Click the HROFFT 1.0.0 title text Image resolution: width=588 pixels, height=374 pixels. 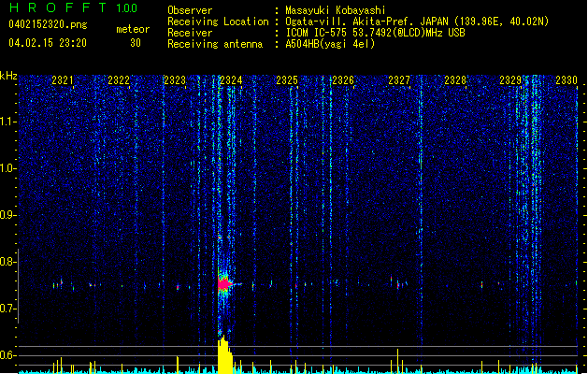pos(73,7)
